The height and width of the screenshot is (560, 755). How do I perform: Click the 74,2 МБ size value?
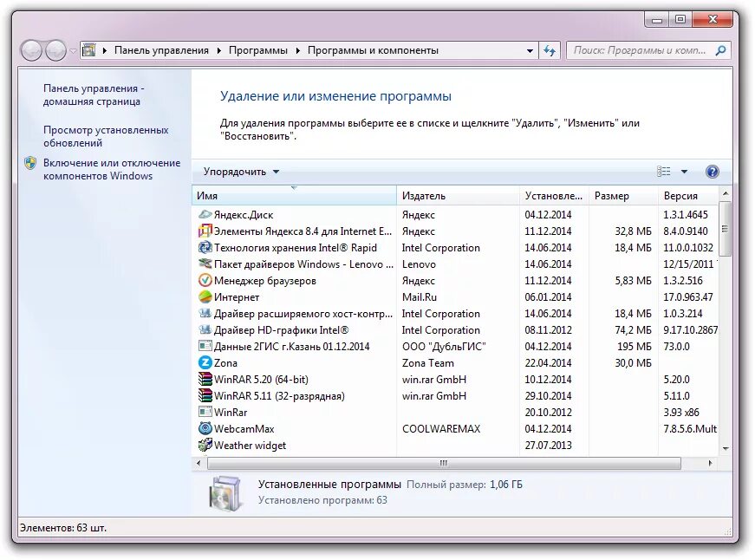(633, 329)
